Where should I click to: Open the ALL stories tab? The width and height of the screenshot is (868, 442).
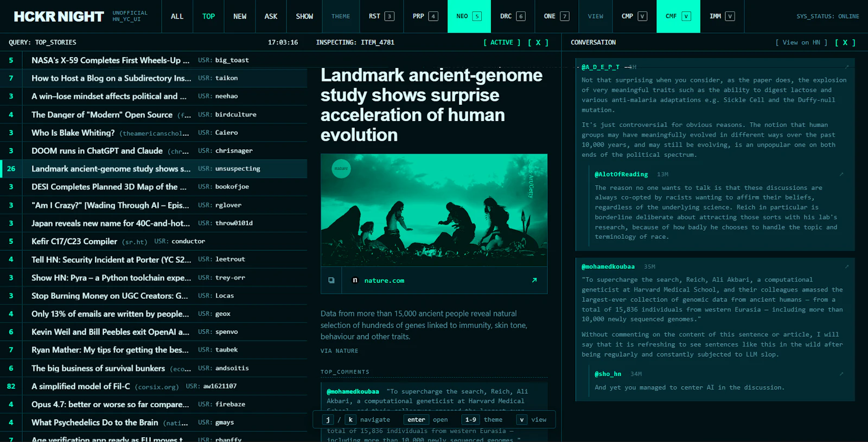coord(177,16)
